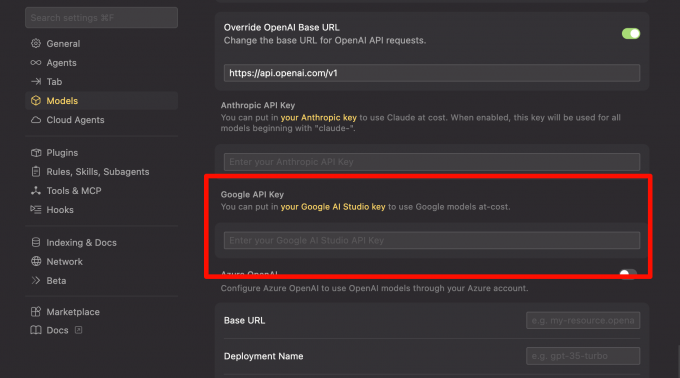Click the Marketplace icon
680x378 pixels.
[36, 312]
